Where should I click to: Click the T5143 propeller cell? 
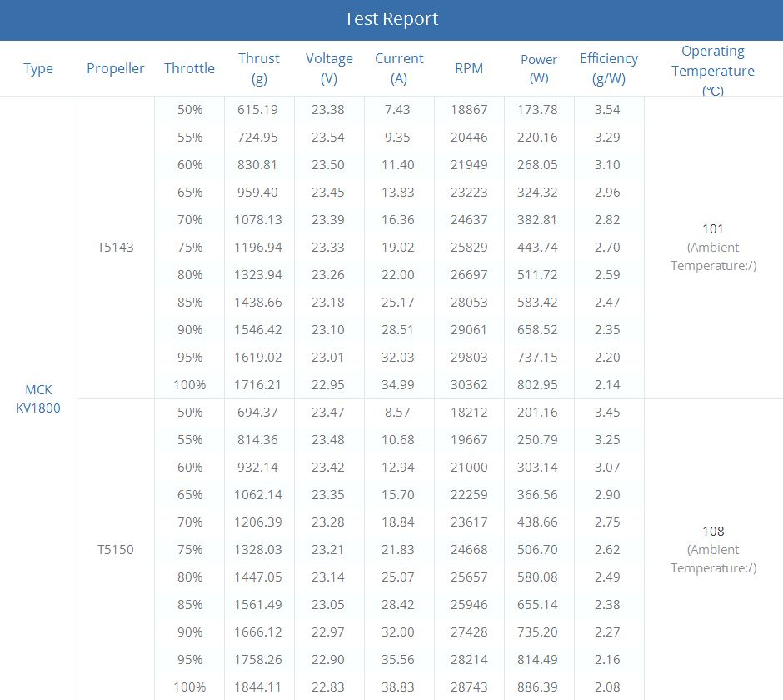115,247
